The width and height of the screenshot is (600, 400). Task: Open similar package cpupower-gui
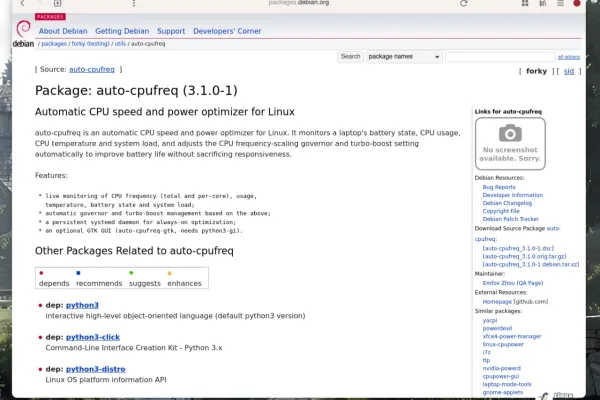[x=501, y=377]
